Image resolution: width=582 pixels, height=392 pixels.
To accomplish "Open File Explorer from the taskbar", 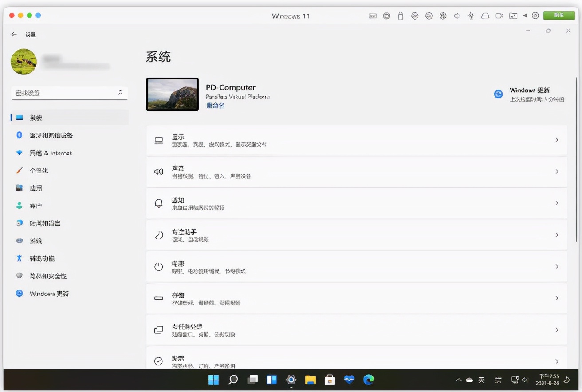I will tap(310, 380).
